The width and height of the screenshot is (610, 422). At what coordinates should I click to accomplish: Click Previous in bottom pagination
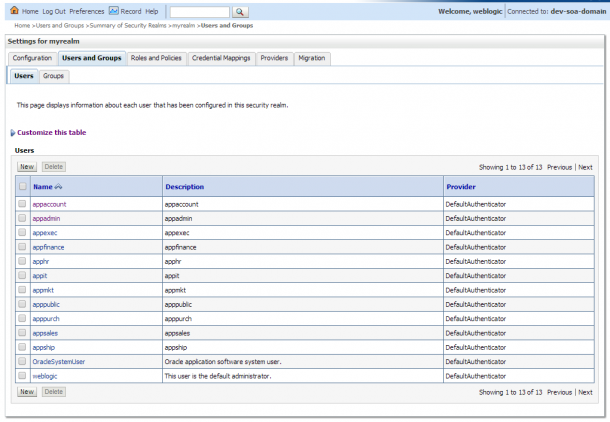click(559, 392)
